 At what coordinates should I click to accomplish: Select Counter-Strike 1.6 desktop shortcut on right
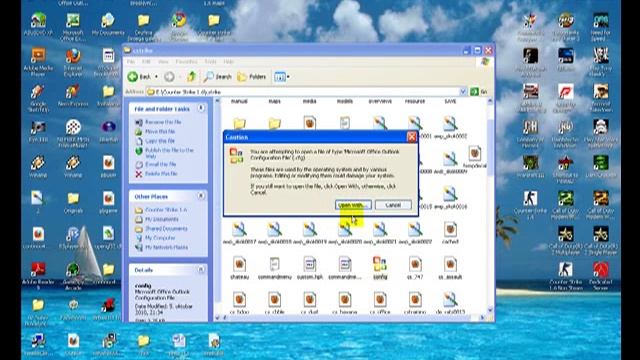pyautogui.click(x=530, y=198)
